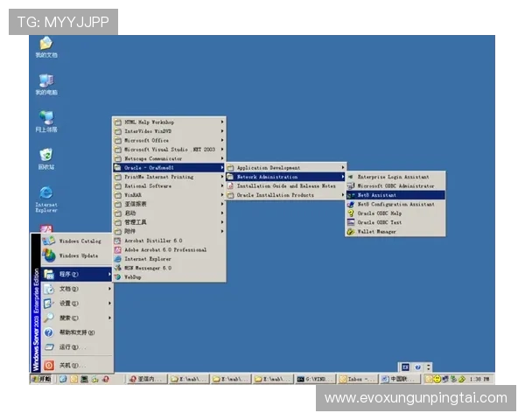Viewport: 525px width, 420px height.
Task: Click the 开始 Start button
Action: pyautogui.click(x=41, y=379)
